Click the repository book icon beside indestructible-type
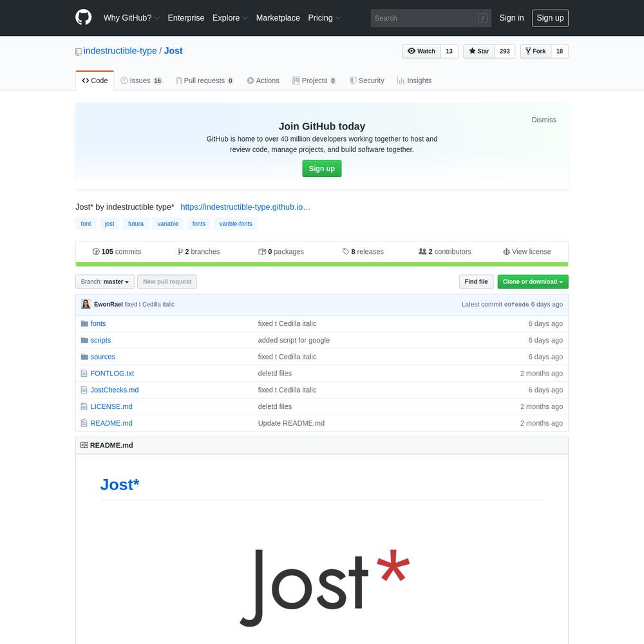The image size is (644, 644). point(79,52)
